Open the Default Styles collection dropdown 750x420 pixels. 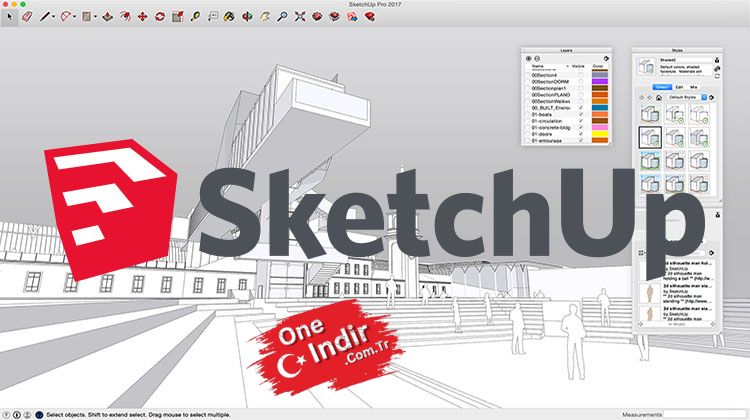(x=686, y=98)
